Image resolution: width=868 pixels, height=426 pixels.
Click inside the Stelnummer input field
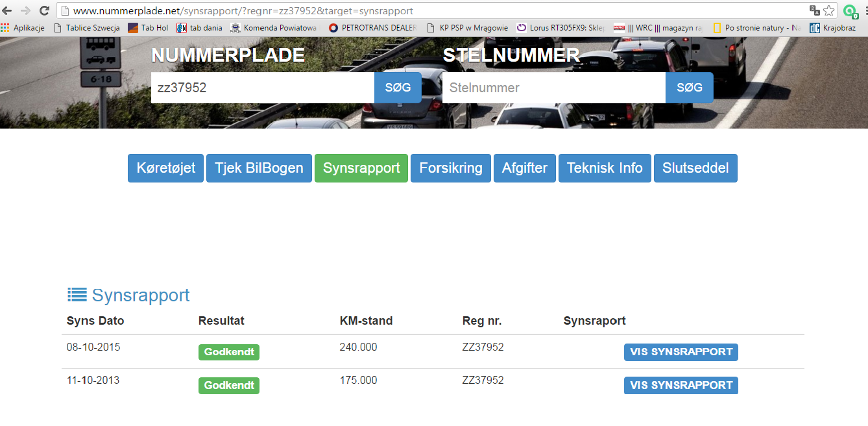point(553,88)
